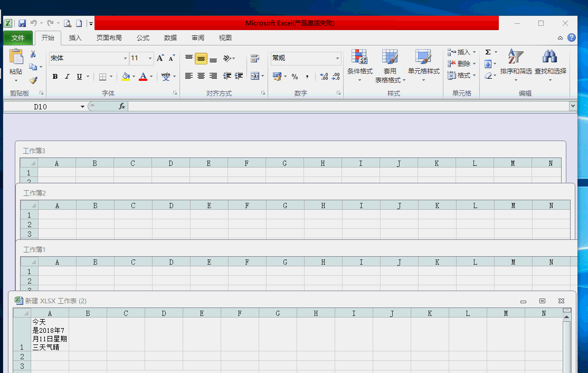Click the fill color bucket icon
The height and width of the screenshot is (373, 588).
(126, 76)
